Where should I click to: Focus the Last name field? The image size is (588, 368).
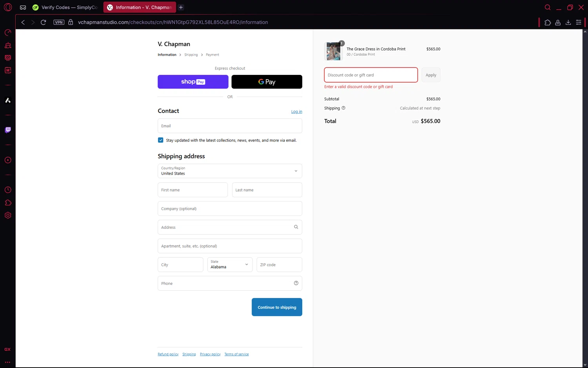click(x=267, y=190)
